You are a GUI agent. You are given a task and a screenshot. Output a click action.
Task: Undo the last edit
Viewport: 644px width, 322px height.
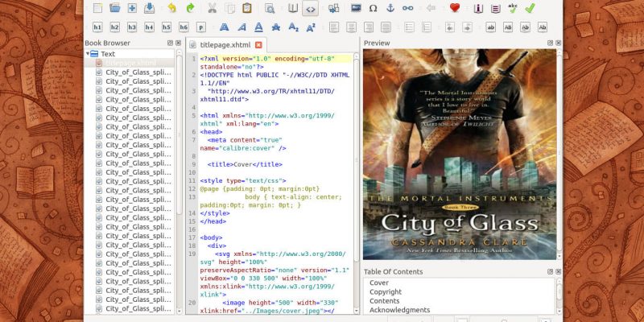point(172,8)
